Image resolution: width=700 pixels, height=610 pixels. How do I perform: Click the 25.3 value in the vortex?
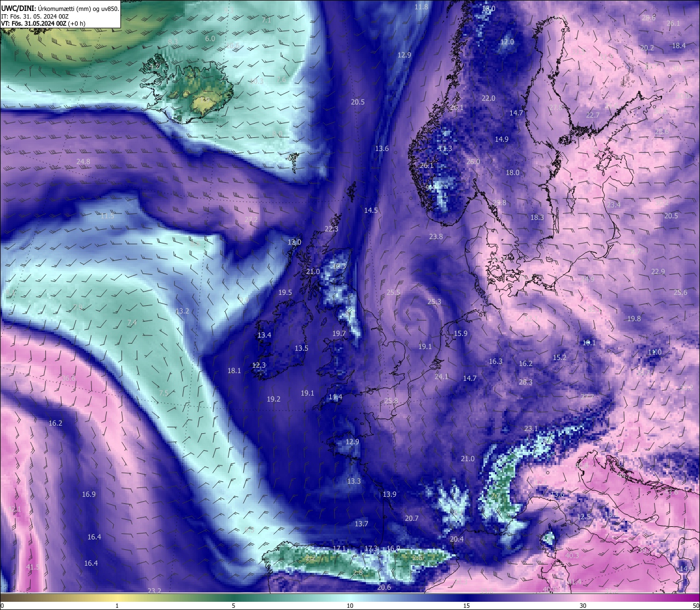coord(434,301)
